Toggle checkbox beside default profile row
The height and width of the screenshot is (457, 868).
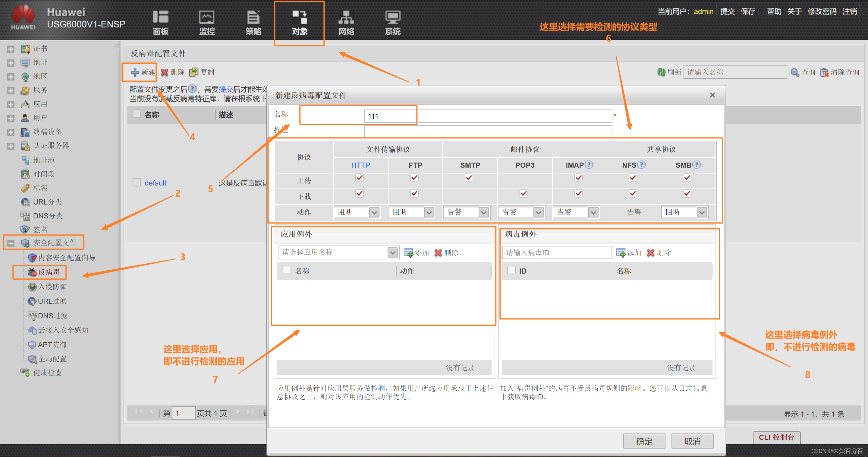coord(137,182)
